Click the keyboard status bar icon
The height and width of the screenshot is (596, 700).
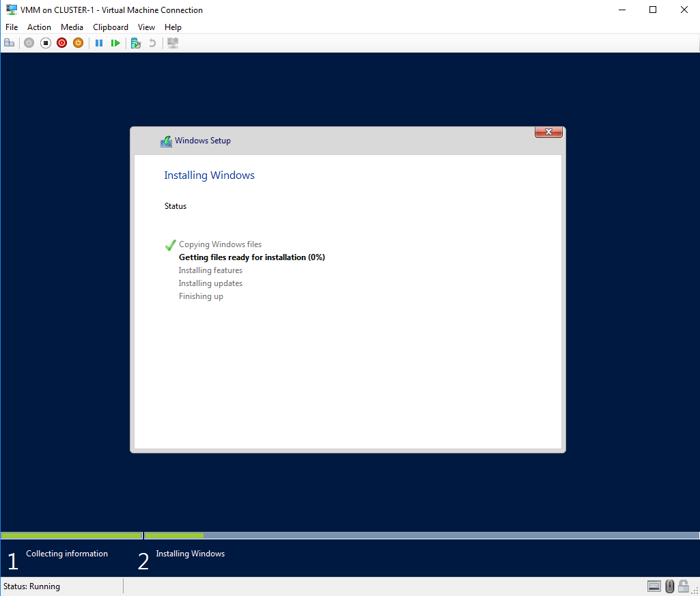pyautogui.click(x=654, y=586)
